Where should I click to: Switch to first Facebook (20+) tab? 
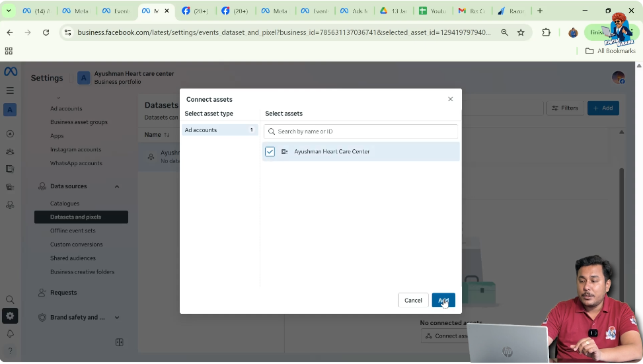point(195,11)
